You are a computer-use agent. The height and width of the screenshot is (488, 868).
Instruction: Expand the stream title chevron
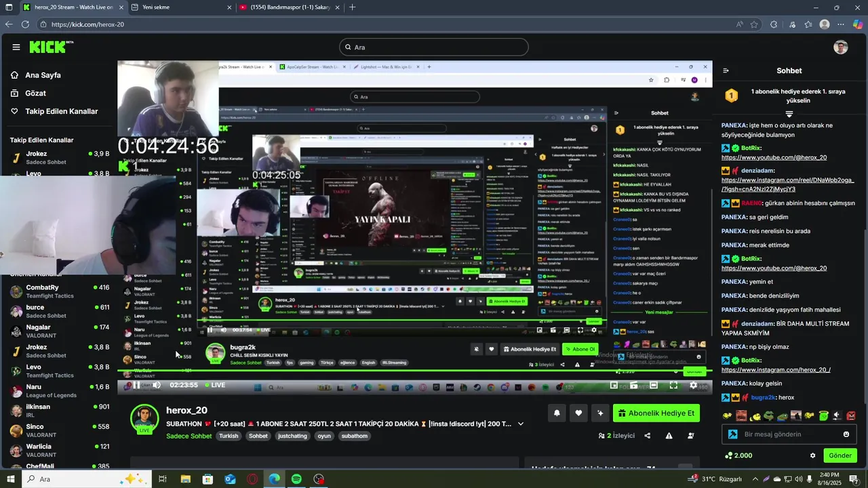pos(521,424)
